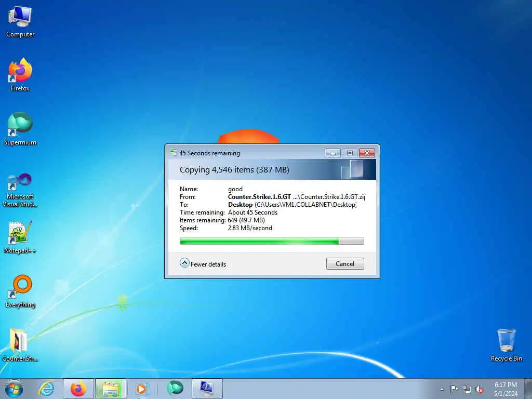Open Windows Explorer taskbar button
Image resolution: width=532 pixels, height=399 pixels.
pyautogui.click(x=111, y=389)
